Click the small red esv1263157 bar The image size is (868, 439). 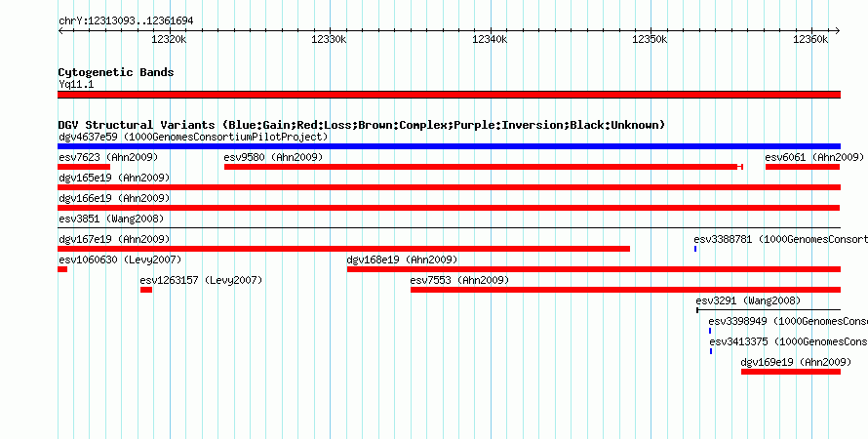click(146, 290)
